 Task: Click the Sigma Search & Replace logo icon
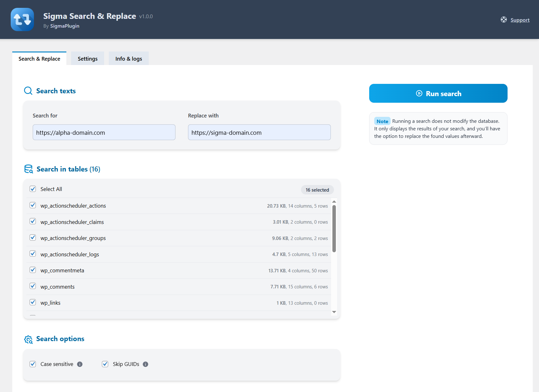click(22, 19)
